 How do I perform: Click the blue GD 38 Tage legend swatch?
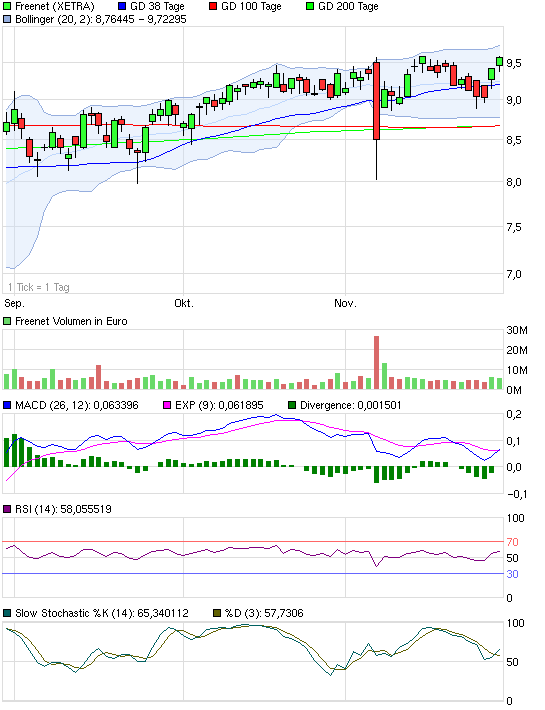coord(122,6)
